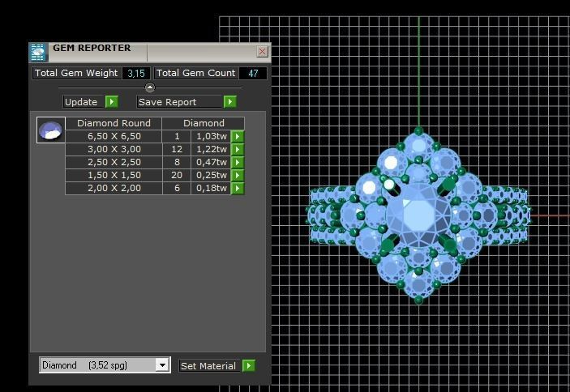Click the Set Material label

[209, 366]
